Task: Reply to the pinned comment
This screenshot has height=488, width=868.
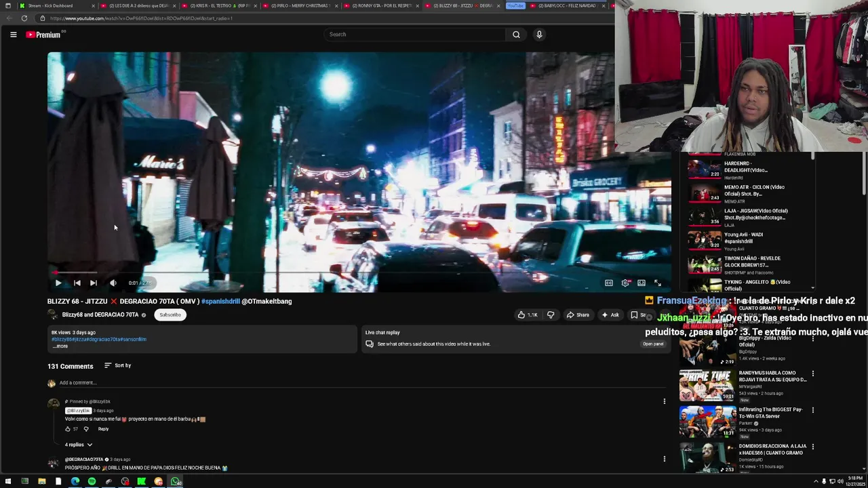Action: pyautogui.click(x=103, y=429)
